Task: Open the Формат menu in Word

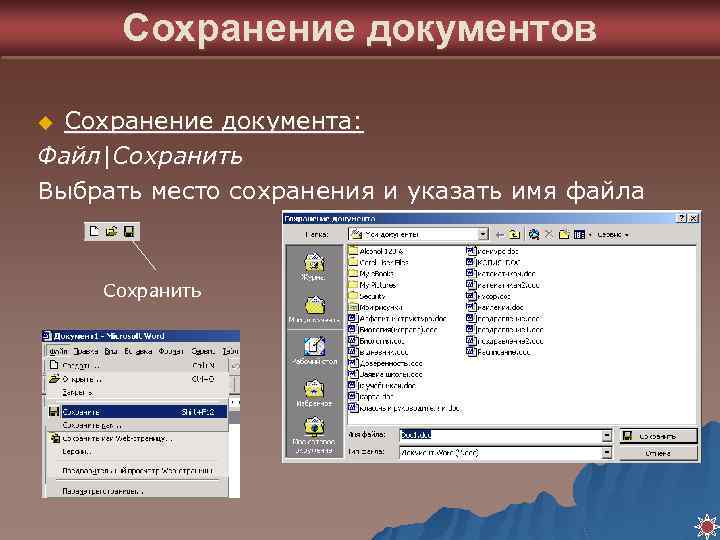Action: pos(171,351)
